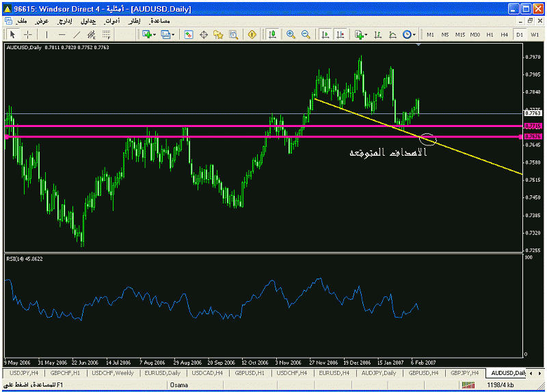This screenshot has width=547, height=392.
Task: Click the Zoom In magnifier icon
Action: coord(291,34)
